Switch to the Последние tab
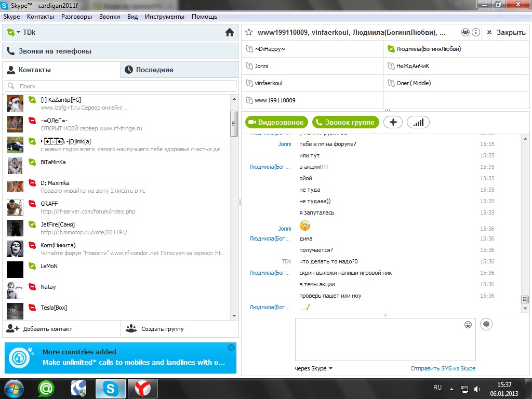The height and width of the screenshot is (399, 532). coord(179,70)
